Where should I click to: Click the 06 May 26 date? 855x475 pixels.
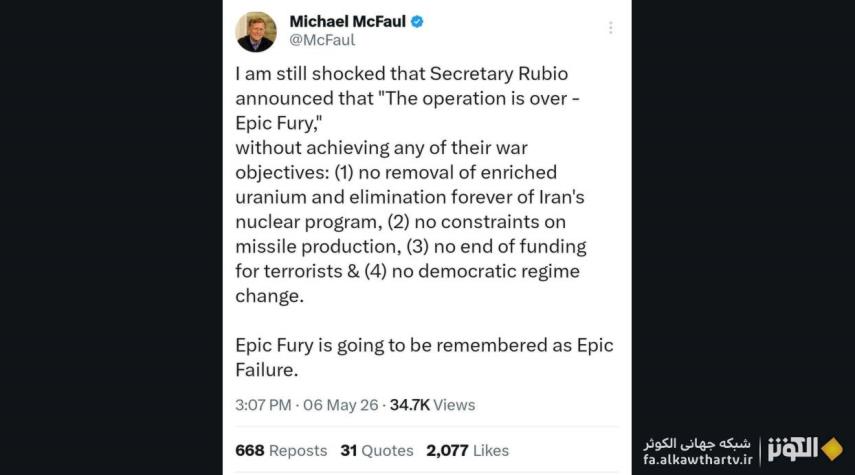point(341,405)
